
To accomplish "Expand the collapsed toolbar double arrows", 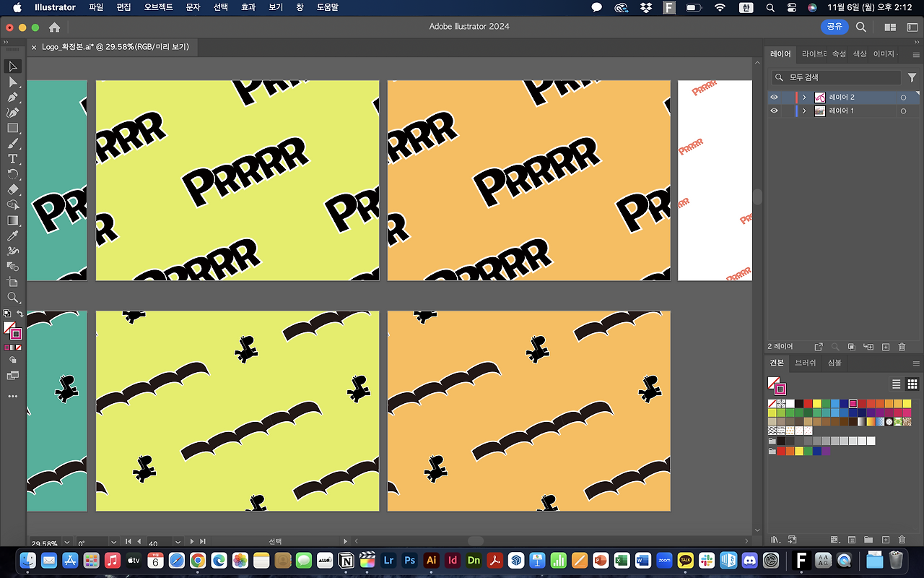I will pyautogui.click(x=6, y=43).
